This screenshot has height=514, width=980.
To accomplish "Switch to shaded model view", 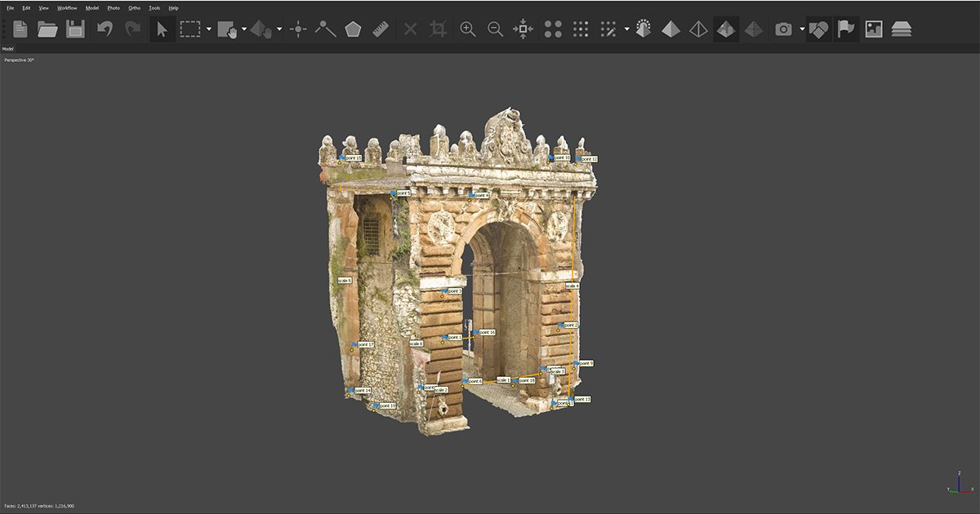I will (x=670, y=29).
